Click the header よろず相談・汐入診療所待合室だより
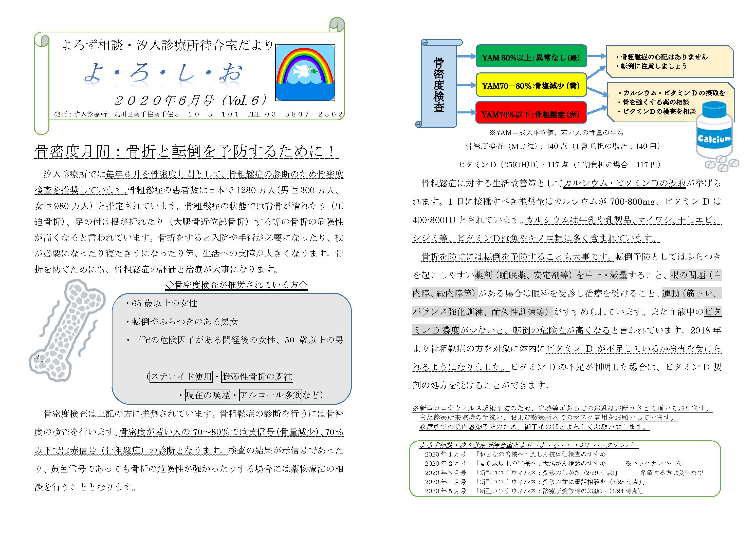 pyautogui.click(x=167, y=45)
